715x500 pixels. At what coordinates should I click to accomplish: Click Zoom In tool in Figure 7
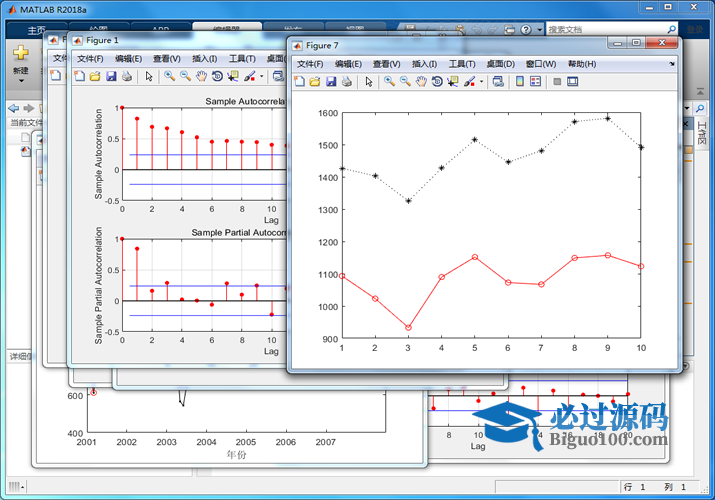[389, 82]
